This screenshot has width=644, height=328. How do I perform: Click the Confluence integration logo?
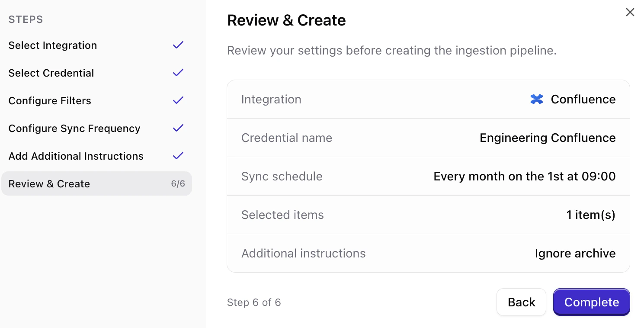click(536, 99)
